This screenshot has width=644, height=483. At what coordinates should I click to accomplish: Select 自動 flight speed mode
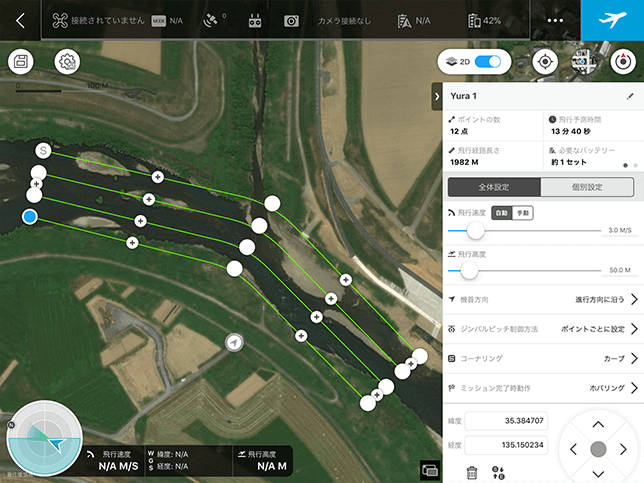point(502,213)
